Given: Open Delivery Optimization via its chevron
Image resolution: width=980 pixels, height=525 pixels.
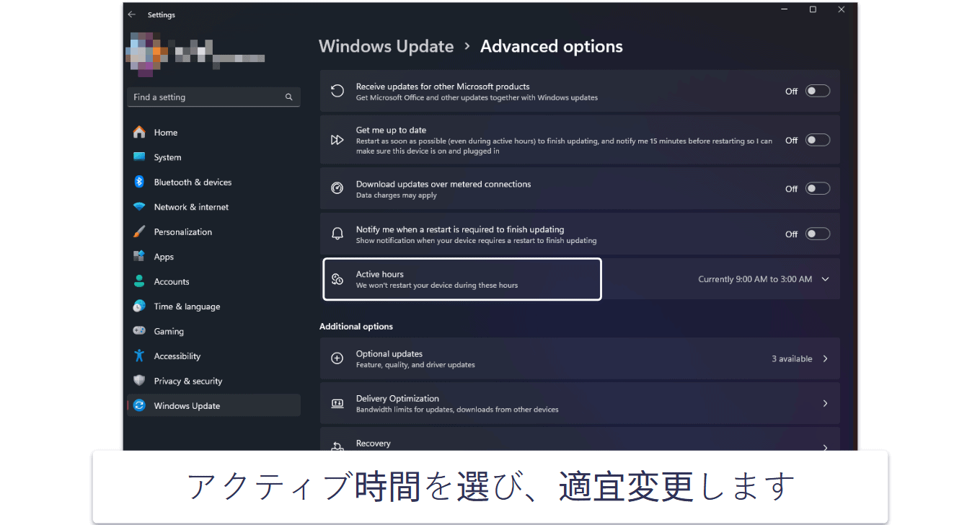Looking at the screenshot, I should (826, 403).
